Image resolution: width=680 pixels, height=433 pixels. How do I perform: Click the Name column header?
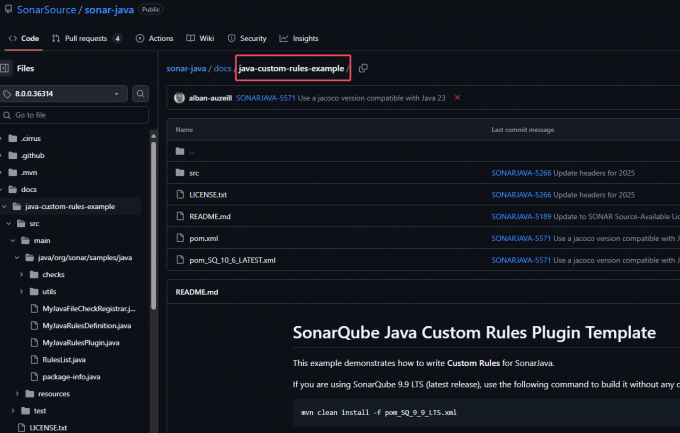pyautogui.click(x=184, y=130)
